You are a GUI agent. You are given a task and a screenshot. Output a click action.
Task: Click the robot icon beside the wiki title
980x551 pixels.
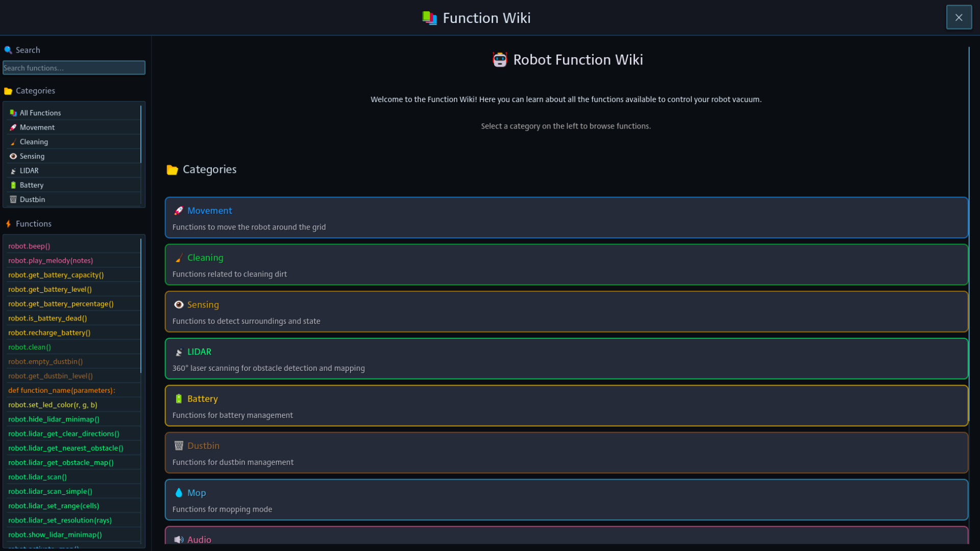coord(500,60)
